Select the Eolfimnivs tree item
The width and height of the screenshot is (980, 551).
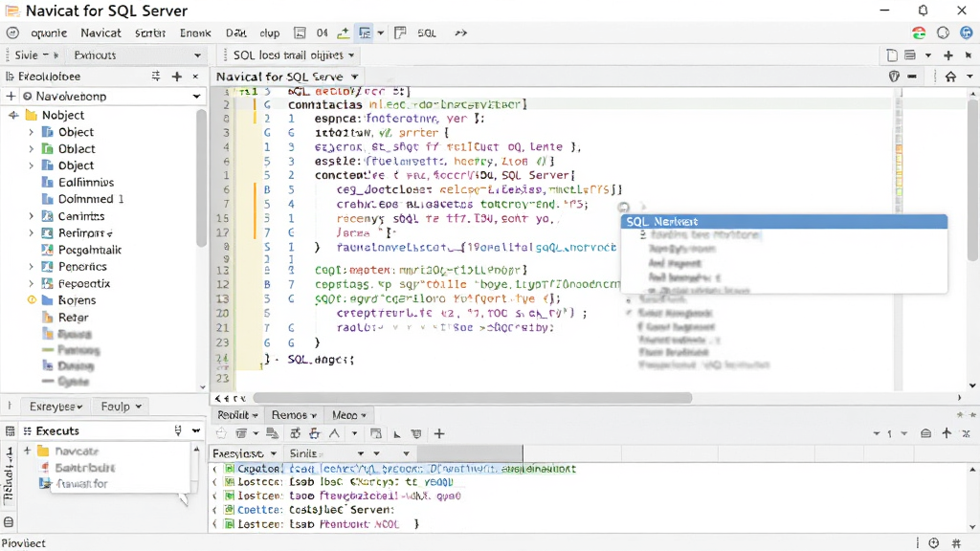[86, 183]
